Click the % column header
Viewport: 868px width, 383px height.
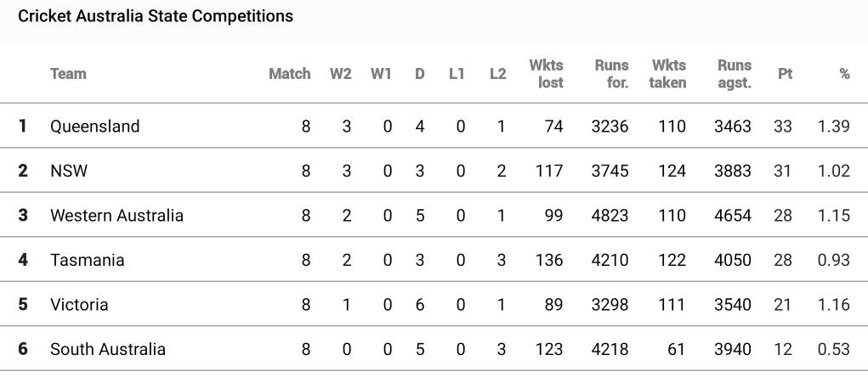pos(843,74)
